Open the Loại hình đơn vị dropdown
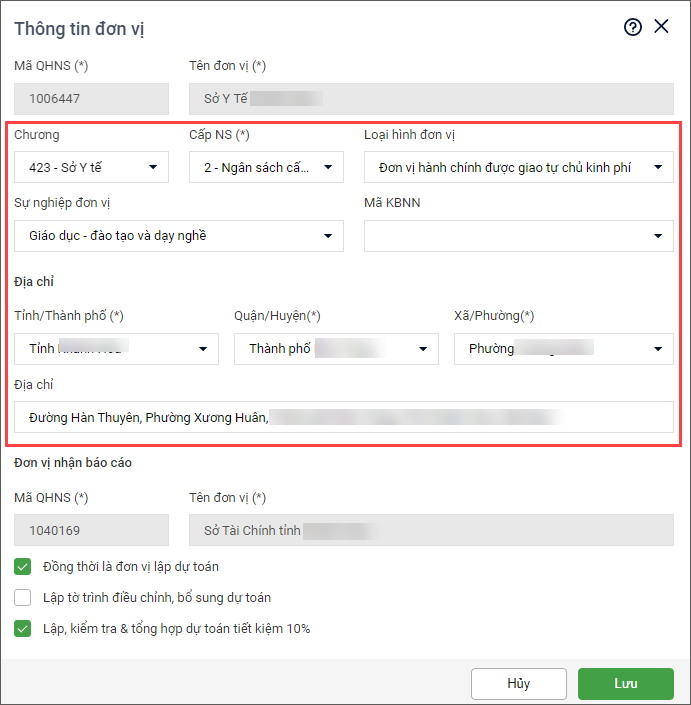Image resolution: width=691 pixels, height=705 pixels. pos(518,167)
